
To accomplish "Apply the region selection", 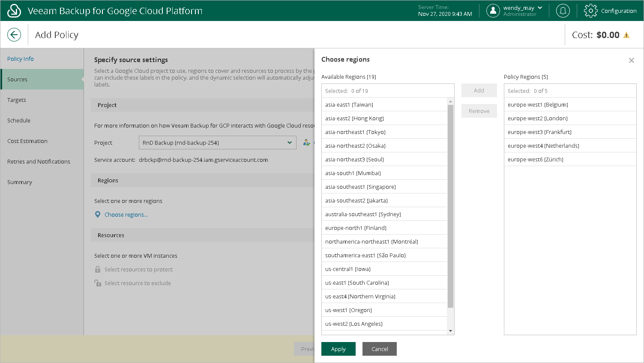I will pos(338,349).
